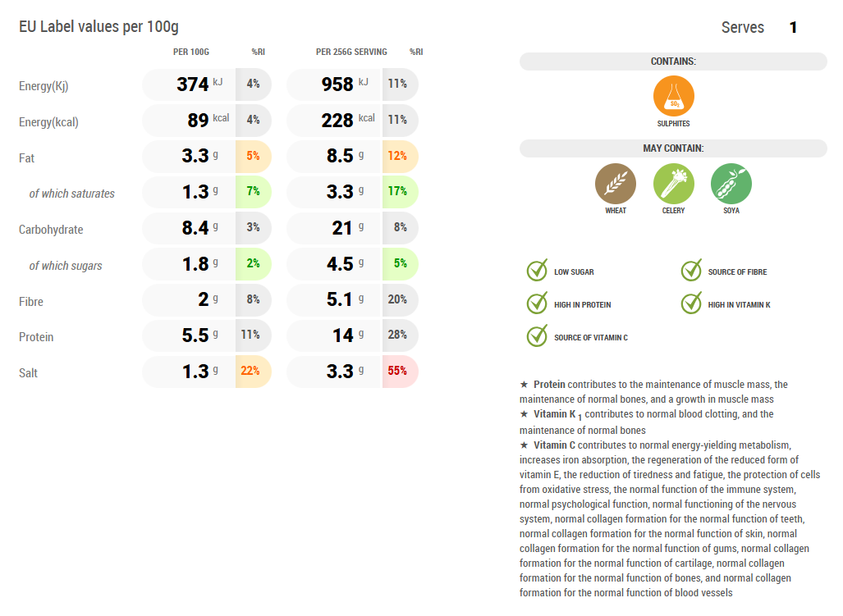The height and width of the screenshot is (616, 843).
Task: Click the red 55% salt RI badge
Action: pos(398,372)
